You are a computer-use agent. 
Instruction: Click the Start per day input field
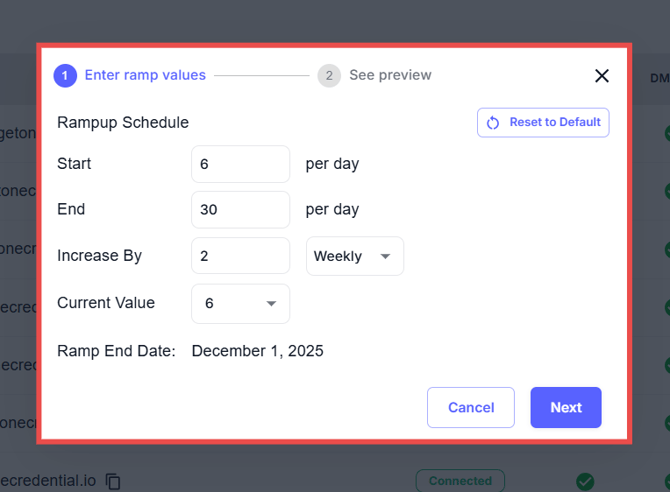point(240,164)
